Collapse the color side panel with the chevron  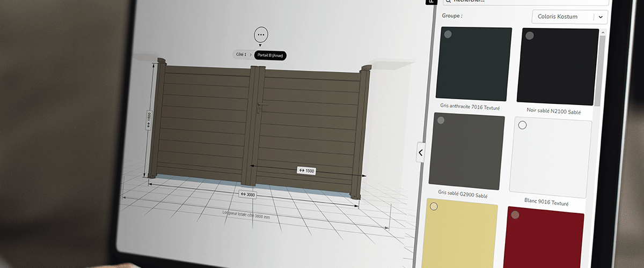(420, 153)
